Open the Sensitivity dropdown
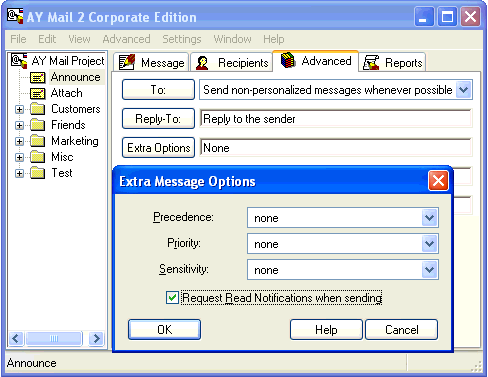The width and height of the screenshot is (488, 377). pos(429,270)
